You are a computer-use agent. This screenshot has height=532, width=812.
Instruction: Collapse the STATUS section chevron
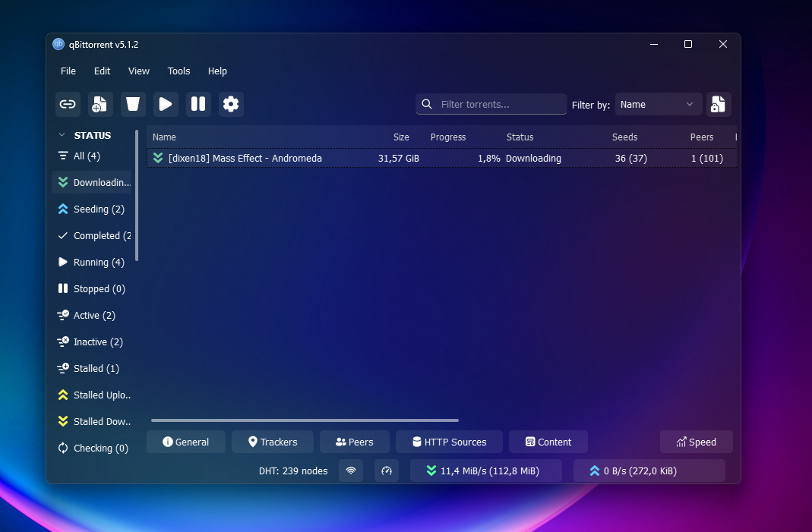[62, 135]
